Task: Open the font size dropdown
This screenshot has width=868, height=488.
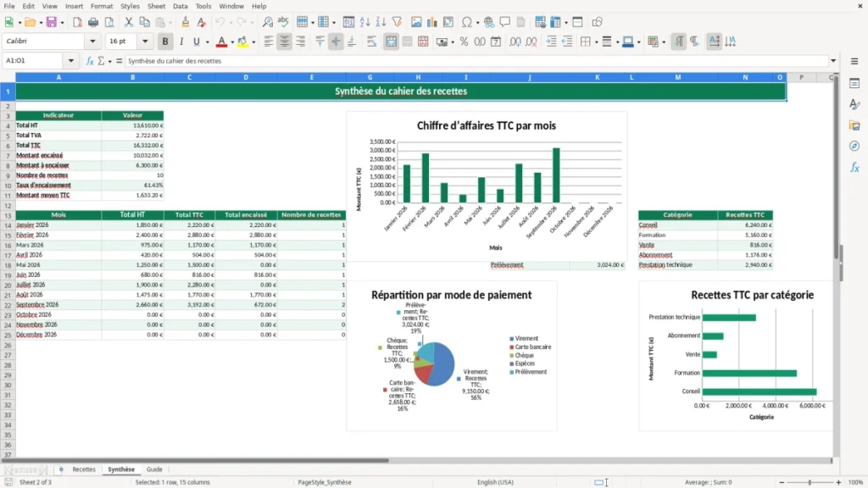Action: (x=145, y=41)
